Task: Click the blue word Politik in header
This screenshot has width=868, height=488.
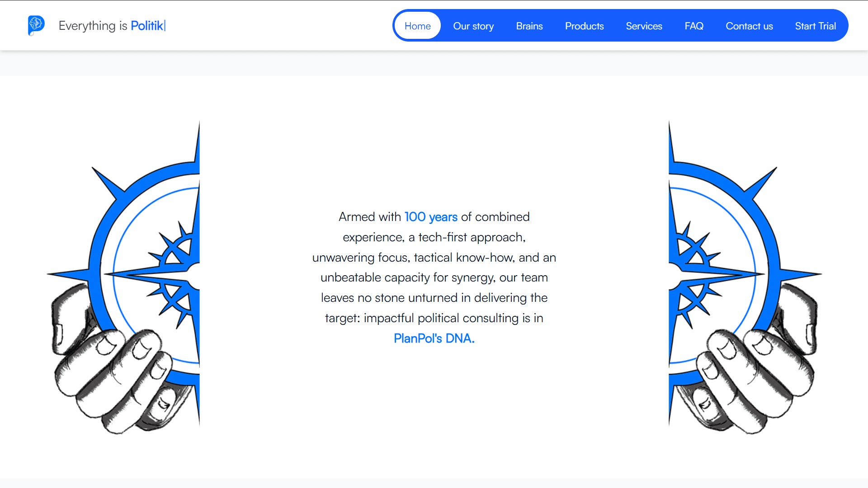Action: [x=147, y=26]
